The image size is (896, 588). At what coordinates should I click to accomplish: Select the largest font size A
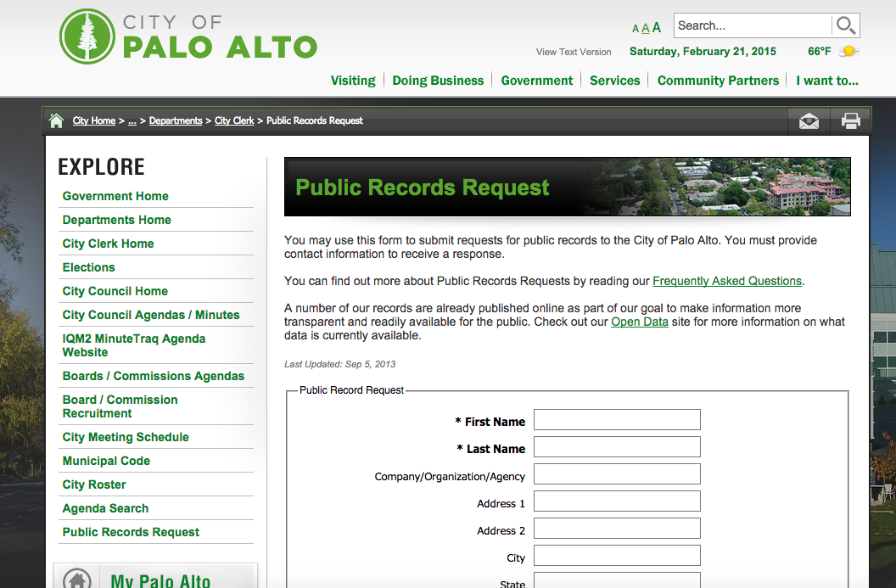[x=657, y=27]
